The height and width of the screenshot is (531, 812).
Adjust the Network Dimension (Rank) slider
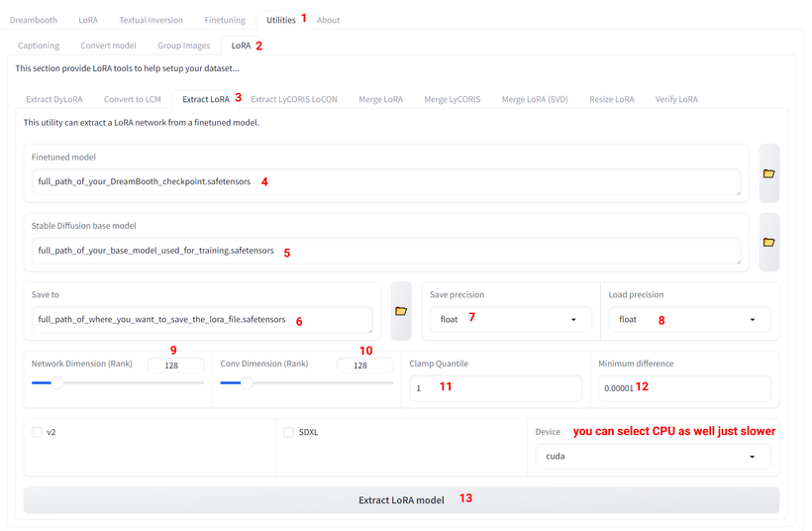pyautogui.click(x=118, y=382)
